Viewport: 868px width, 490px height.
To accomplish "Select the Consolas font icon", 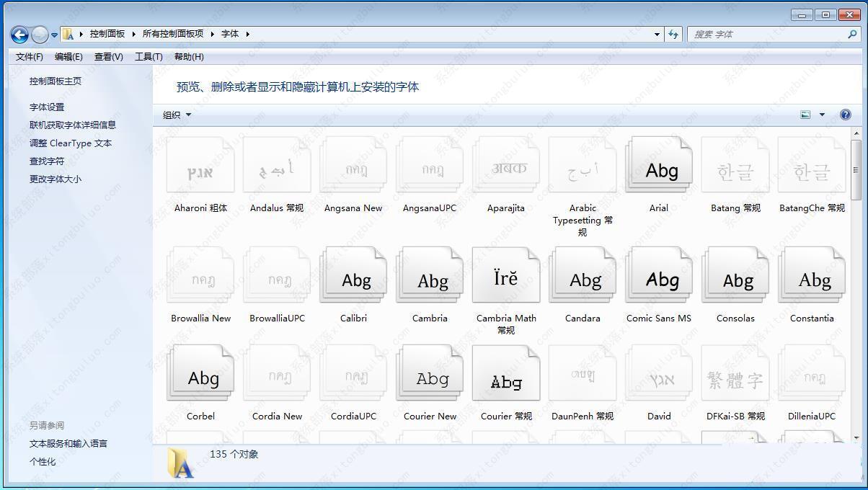I will click(x=734, y=275).
